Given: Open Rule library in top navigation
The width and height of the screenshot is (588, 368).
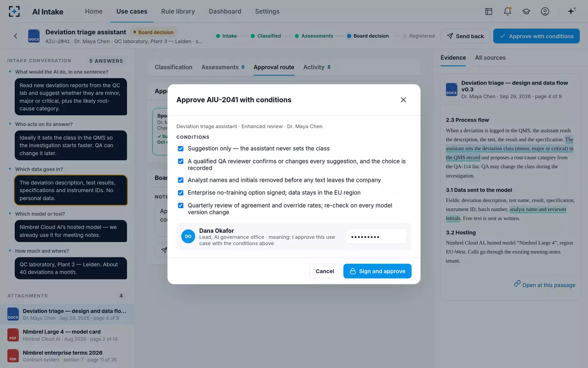Looking at the screenshot, I should (178, 11).
